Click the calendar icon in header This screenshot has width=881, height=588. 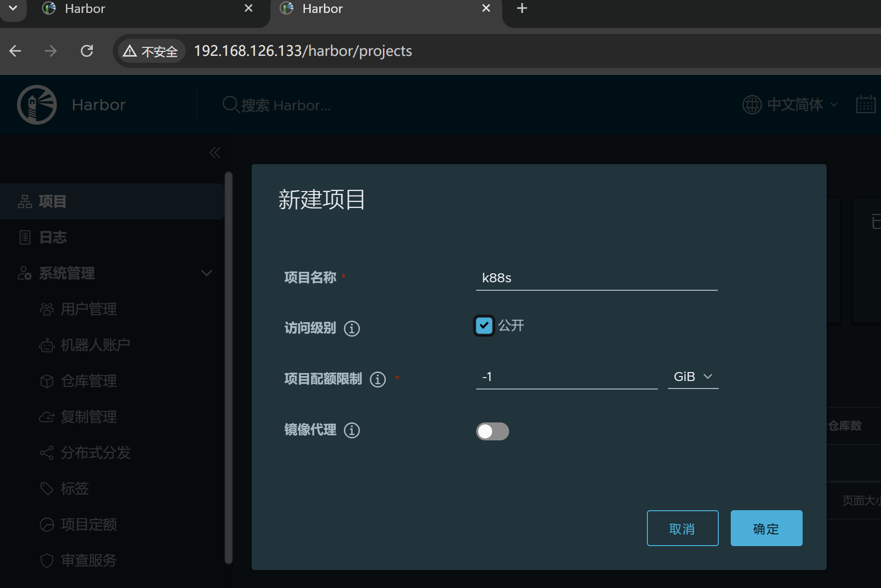[866, 105]
